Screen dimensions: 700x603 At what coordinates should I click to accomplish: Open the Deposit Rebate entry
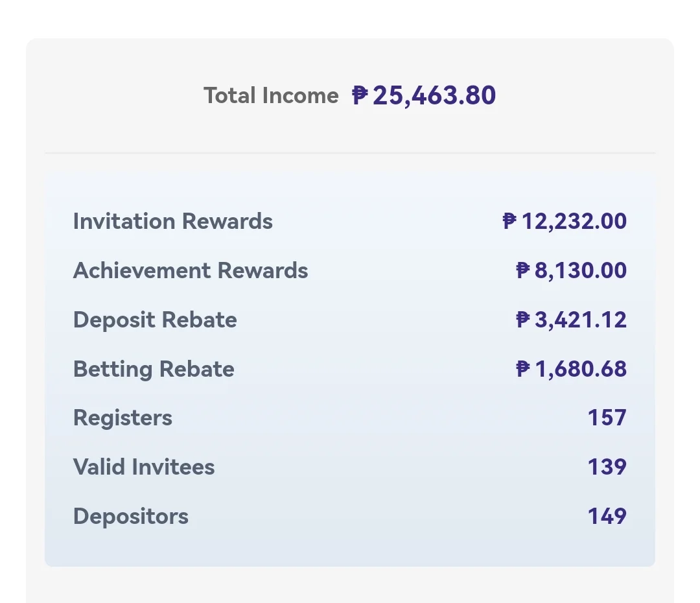pyautogui.click(x=350, y=320)
